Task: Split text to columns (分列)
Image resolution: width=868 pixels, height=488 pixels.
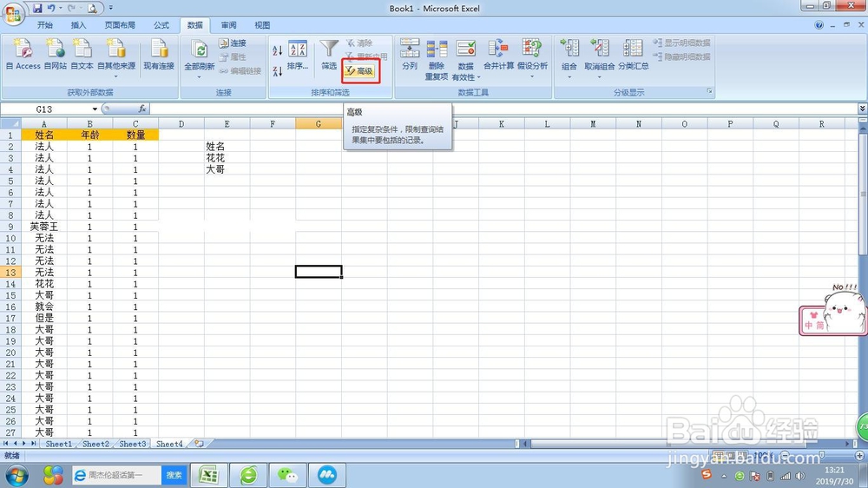Action: coord(410,55)
